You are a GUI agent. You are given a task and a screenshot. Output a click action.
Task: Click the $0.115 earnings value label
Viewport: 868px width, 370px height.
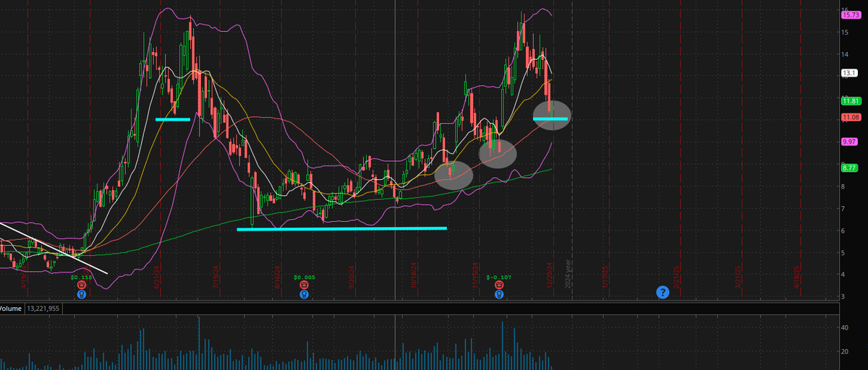82,277
